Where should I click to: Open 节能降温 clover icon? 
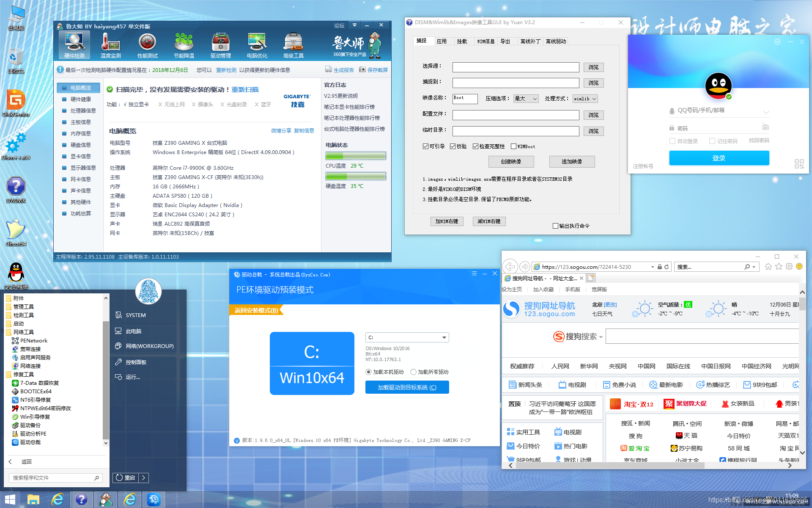184,45
